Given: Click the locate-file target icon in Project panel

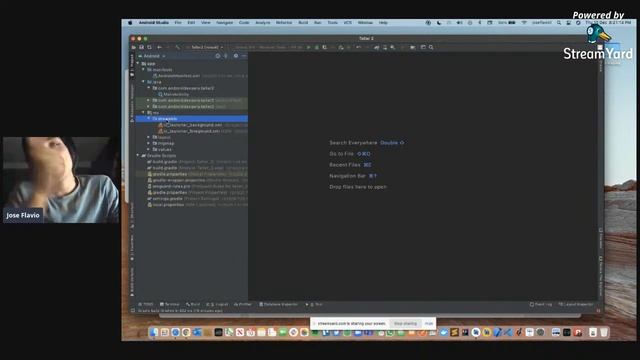Looking at the screenshot, I should (x=218, y=56).
